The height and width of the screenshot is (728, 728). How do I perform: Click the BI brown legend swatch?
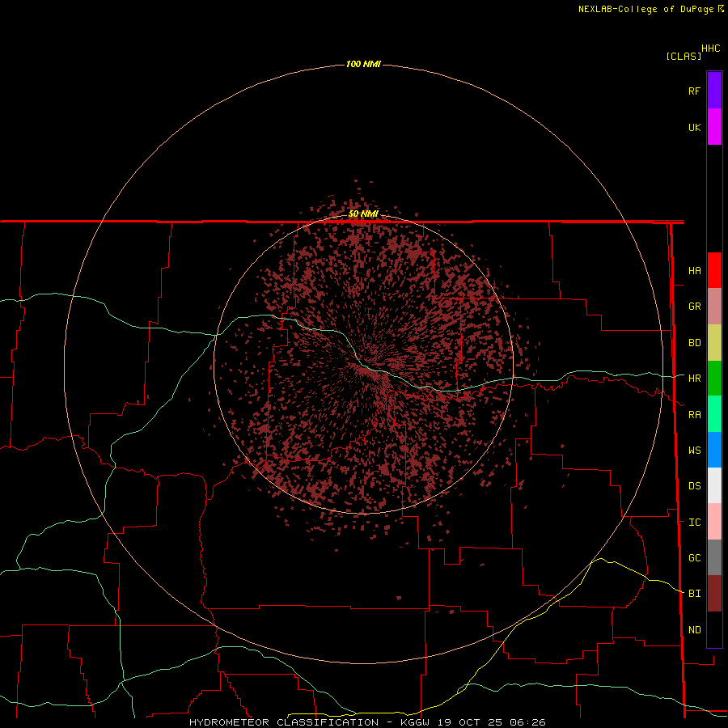click(714, 594)
